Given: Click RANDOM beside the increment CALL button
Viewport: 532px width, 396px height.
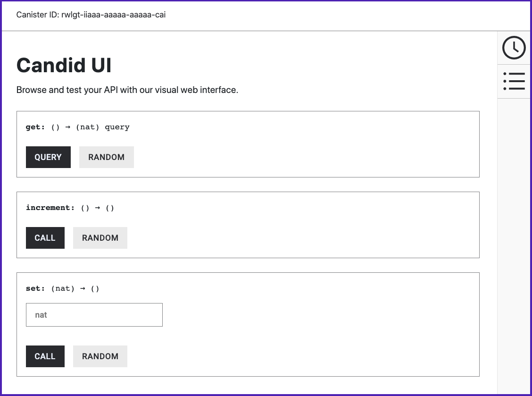Looking at the screenshot, I should pos(100,237).
